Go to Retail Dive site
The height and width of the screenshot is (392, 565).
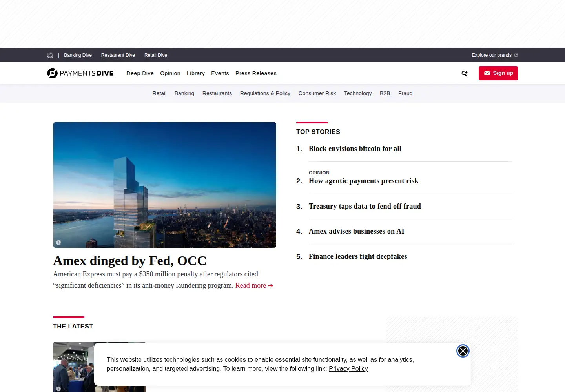[156, 55]
